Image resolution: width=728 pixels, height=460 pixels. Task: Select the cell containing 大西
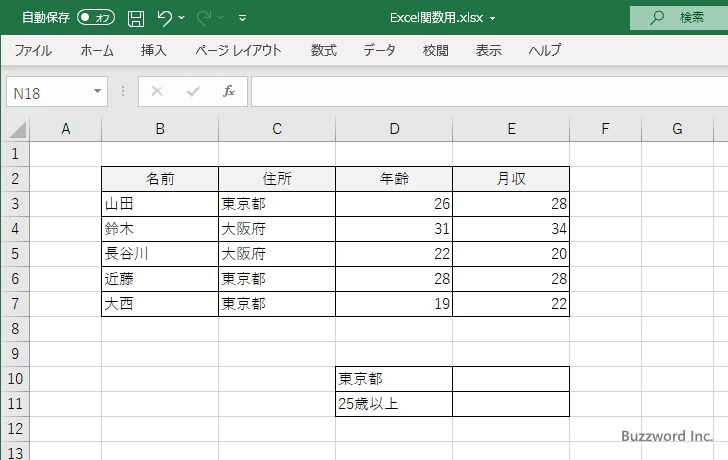tap(160, 304)
